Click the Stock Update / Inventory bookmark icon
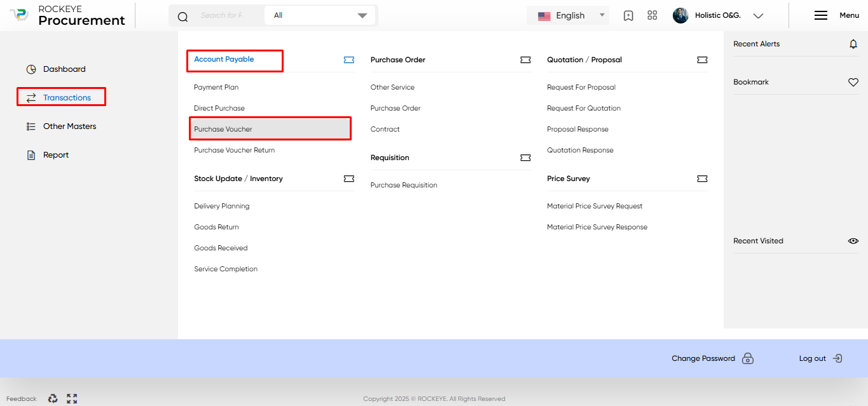This screenshot has width=868, height=406. [349, 179]
